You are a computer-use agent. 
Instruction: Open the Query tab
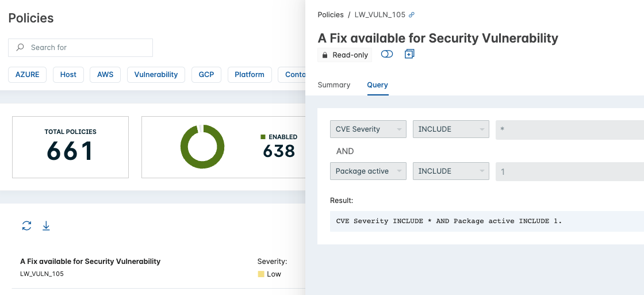377,85
